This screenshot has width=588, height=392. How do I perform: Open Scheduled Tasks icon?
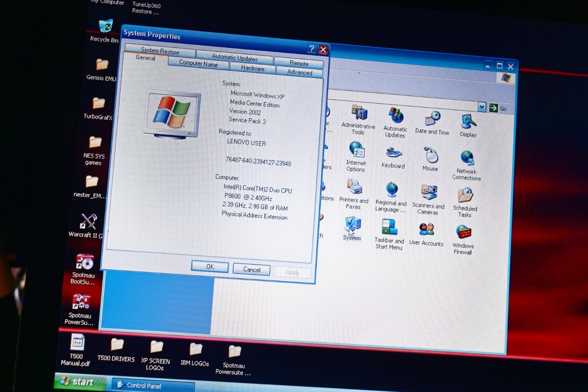click(465, 202)
